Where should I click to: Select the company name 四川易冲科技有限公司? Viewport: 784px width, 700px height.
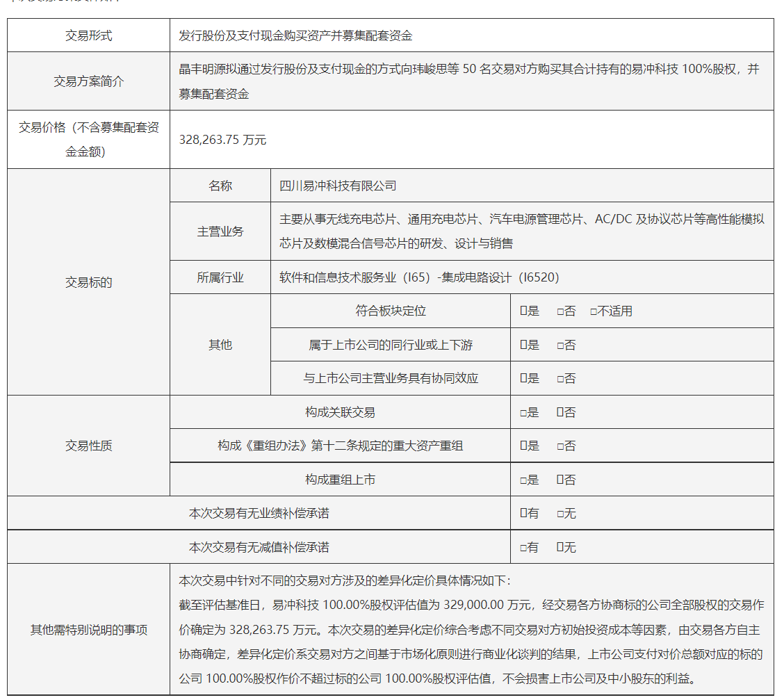point(338,186)
